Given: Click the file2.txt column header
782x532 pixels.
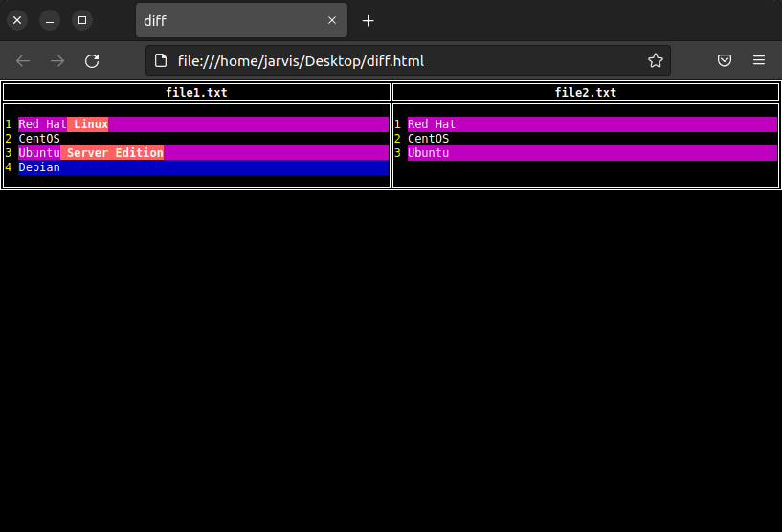Looking at the screenshot, I should click(586, 92).
